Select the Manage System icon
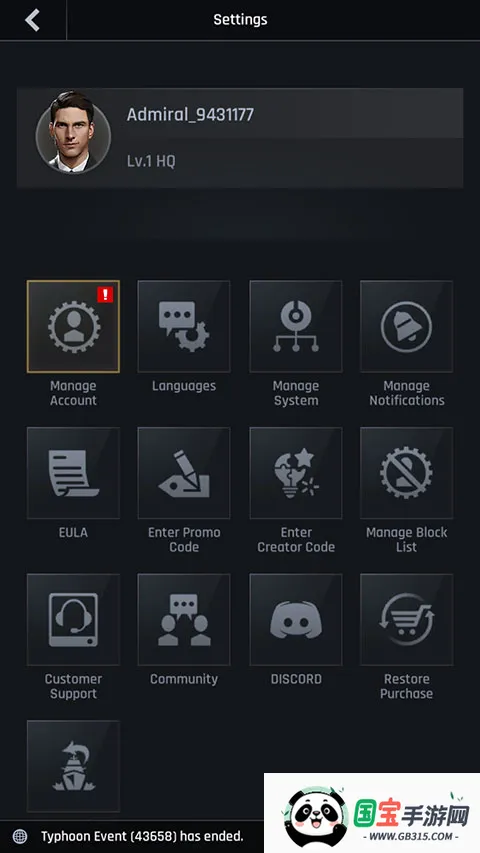Image resolution: width=480 pixels, height=853 pixels. click(296, 326)
